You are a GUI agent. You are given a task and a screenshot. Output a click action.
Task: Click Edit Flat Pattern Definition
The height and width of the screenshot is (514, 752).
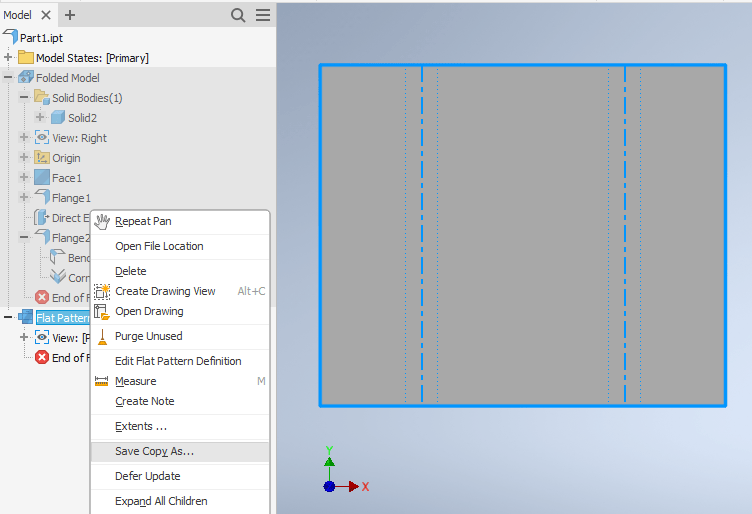click(178, 361)
